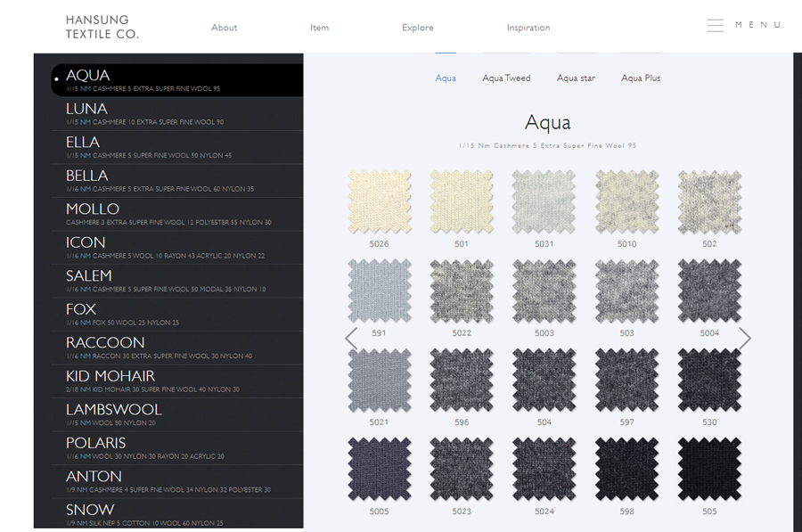
Task: Open the hamburger MENU icon
Action: tap(715, 26)
